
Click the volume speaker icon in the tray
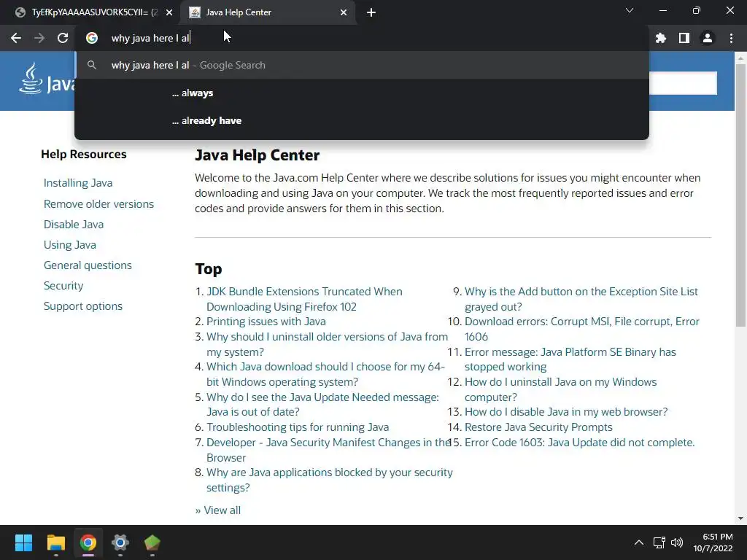click(x=676, y=542)
